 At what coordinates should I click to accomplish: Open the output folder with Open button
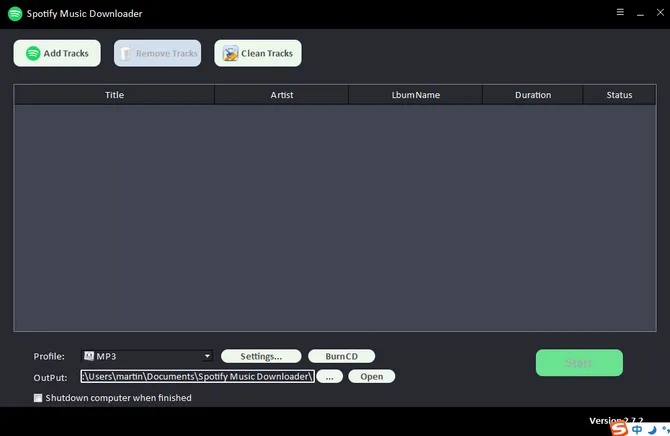tap(372, 377)
